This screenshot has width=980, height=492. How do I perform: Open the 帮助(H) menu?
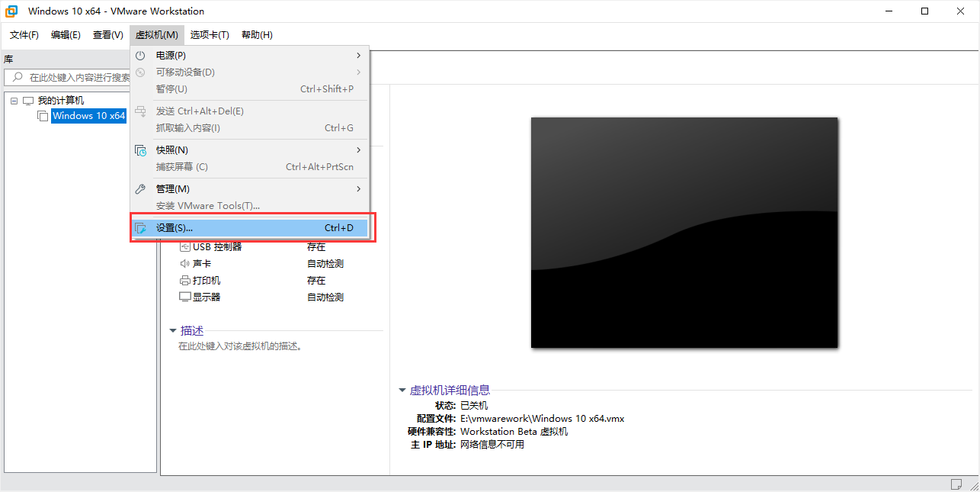[257, 35]
